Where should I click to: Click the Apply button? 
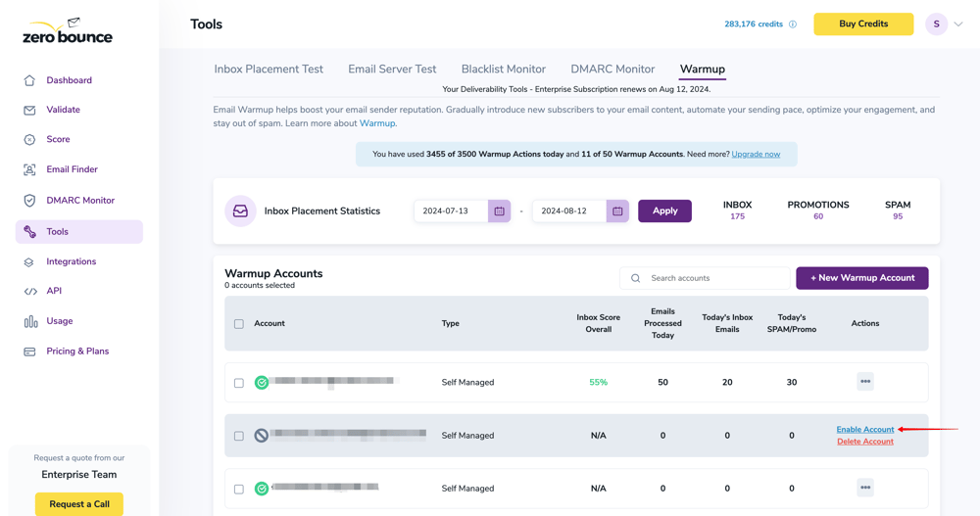[665, 211]
